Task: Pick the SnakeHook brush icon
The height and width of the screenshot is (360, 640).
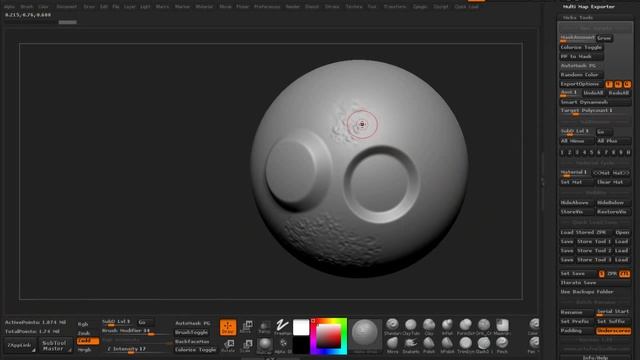Action: (411, 345)
